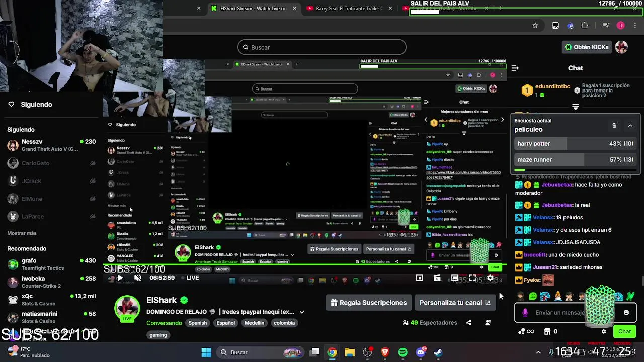This screenshot has height=362, width=644.
Task: Open ElMune channel in sidebar
Action: pos(51,199)
